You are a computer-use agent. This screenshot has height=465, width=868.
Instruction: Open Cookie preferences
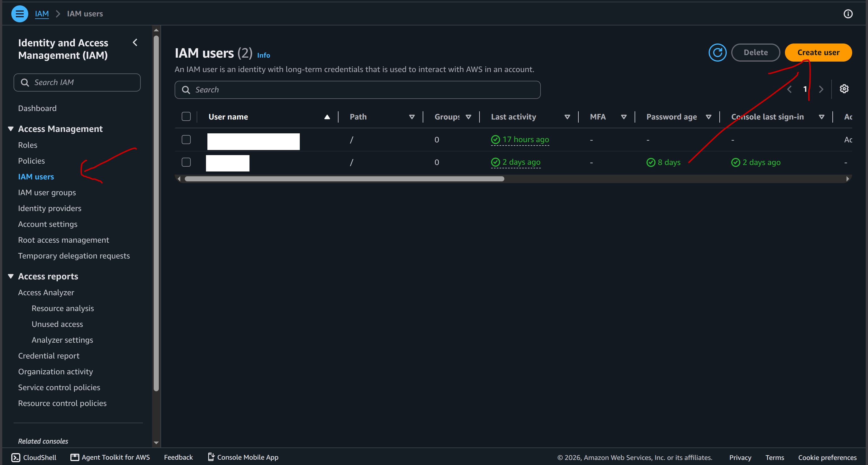[x=827, y=457]
